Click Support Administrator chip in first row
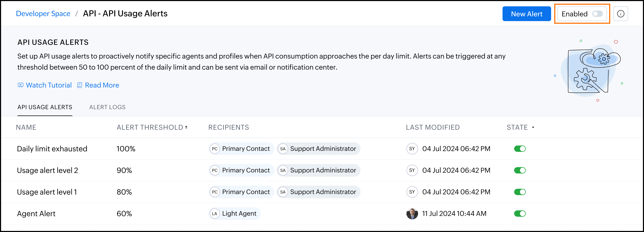Screen dimensions: 644x232 318,149
